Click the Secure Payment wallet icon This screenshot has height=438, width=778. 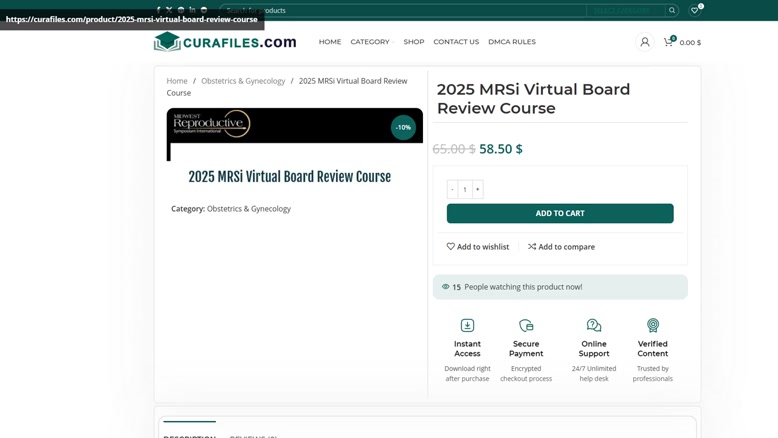click(526, 325)
